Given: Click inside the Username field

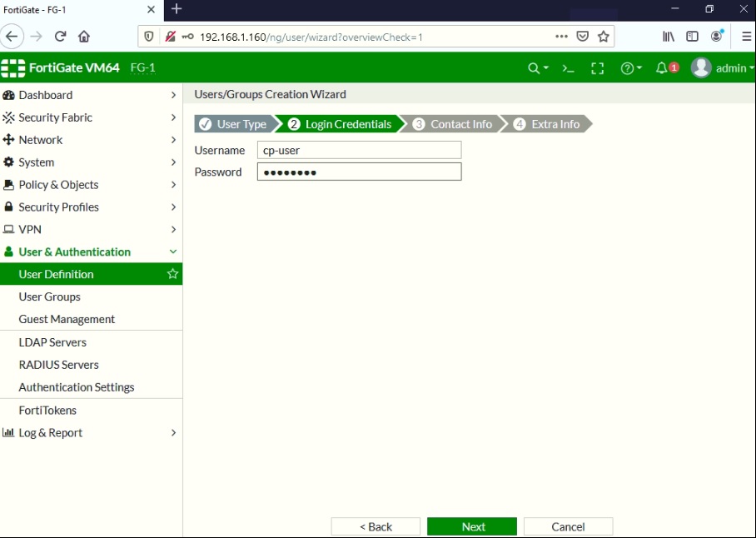Looking at the screenshot, I should [x=358, y=150].
